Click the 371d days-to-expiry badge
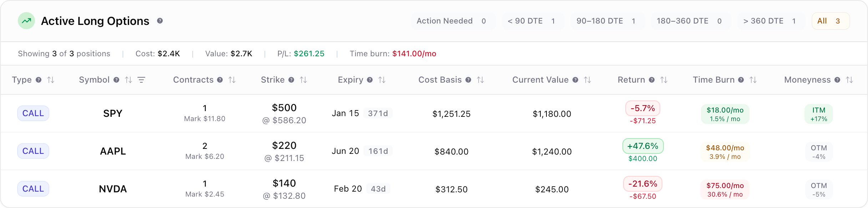 [378, 113]
